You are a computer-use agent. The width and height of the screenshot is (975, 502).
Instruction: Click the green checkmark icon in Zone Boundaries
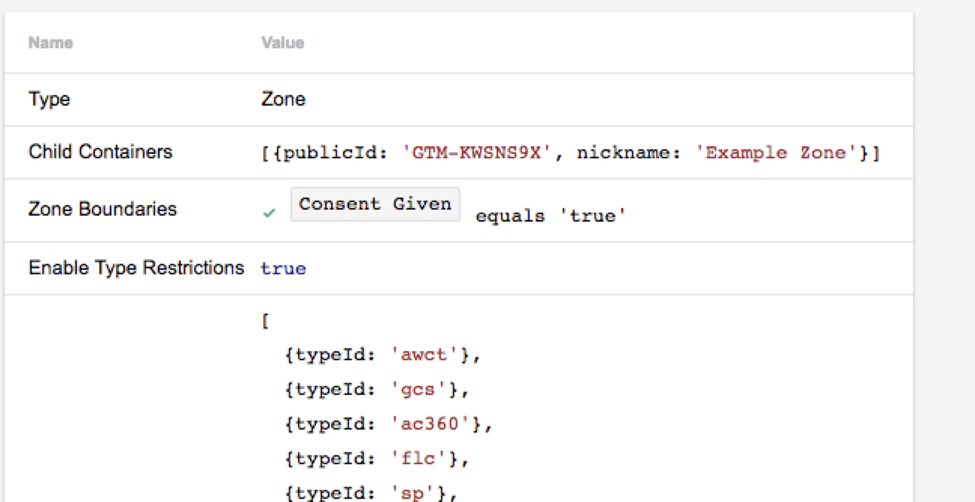click(269, 213)
